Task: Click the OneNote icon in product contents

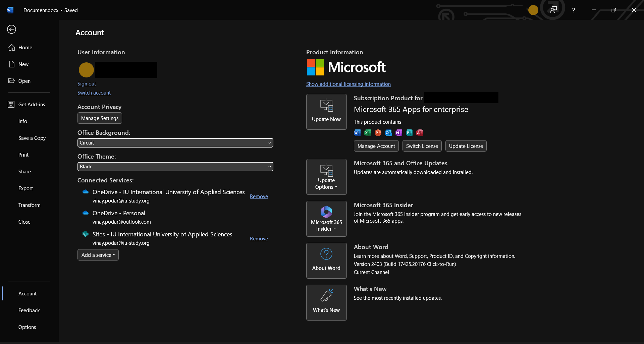Action: 399,133
